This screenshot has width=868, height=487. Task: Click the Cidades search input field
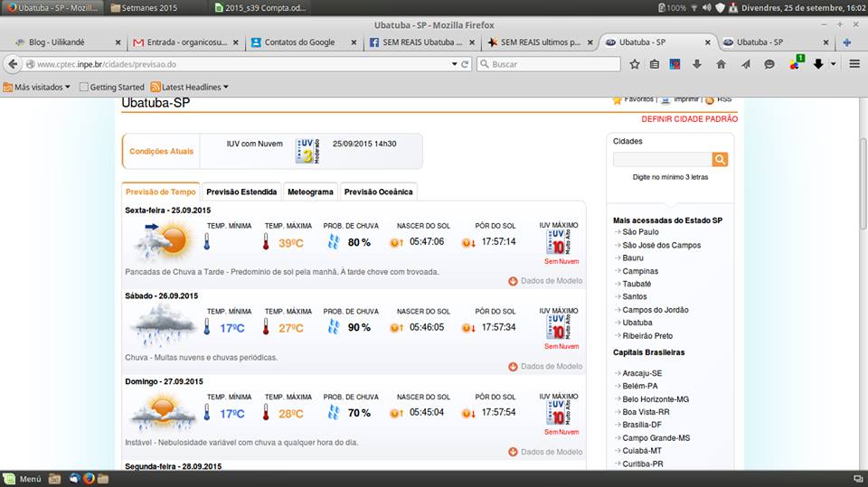pos(662,160)
